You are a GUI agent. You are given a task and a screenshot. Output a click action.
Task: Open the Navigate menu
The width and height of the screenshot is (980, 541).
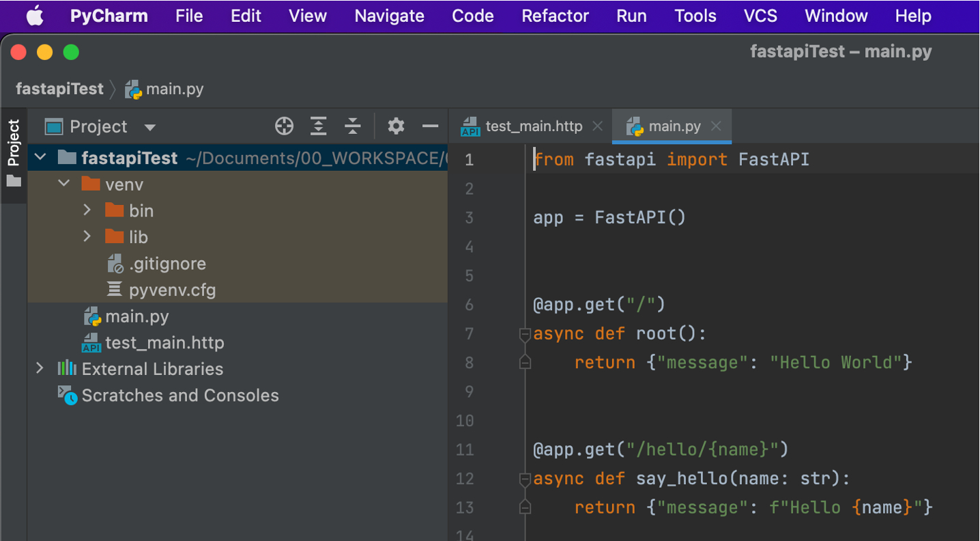390,16
